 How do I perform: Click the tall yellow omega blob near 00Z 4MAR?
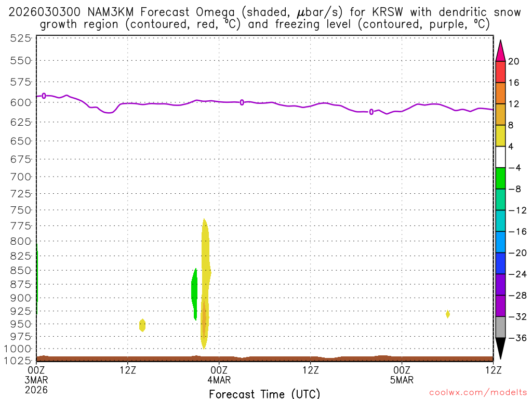(x=205, y=284)
